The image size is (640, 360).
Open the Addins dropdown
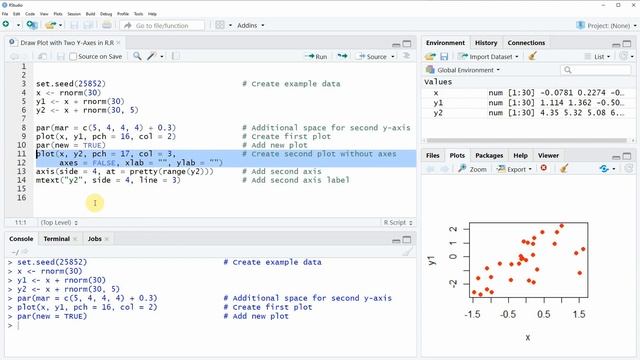[251, 25]
